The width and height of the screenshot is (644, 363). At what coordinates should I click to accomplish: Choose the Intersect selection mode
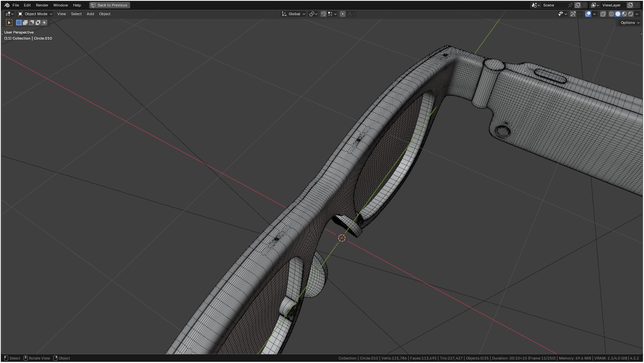point(44,23)
